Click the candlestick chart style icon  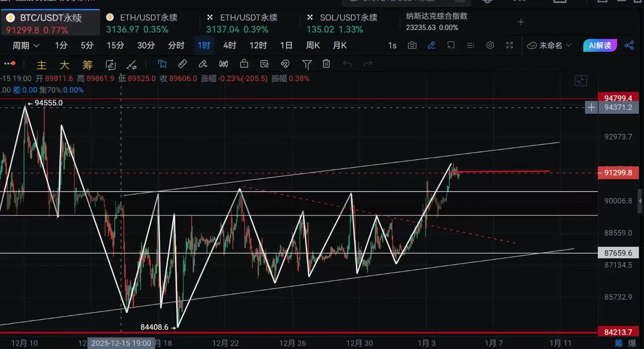point(224,64)
